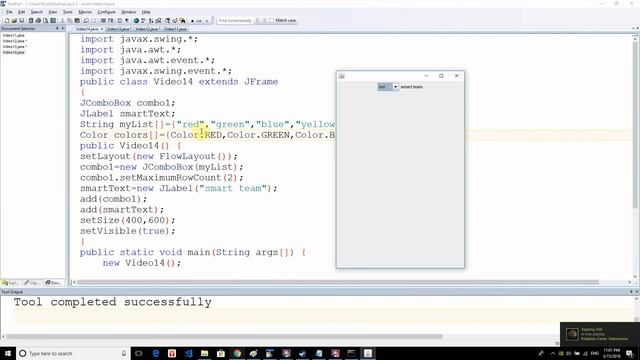Select Video14.java in the Document Selector
The height and width of the screenshot is (360, 640).
tap(13, 52)
